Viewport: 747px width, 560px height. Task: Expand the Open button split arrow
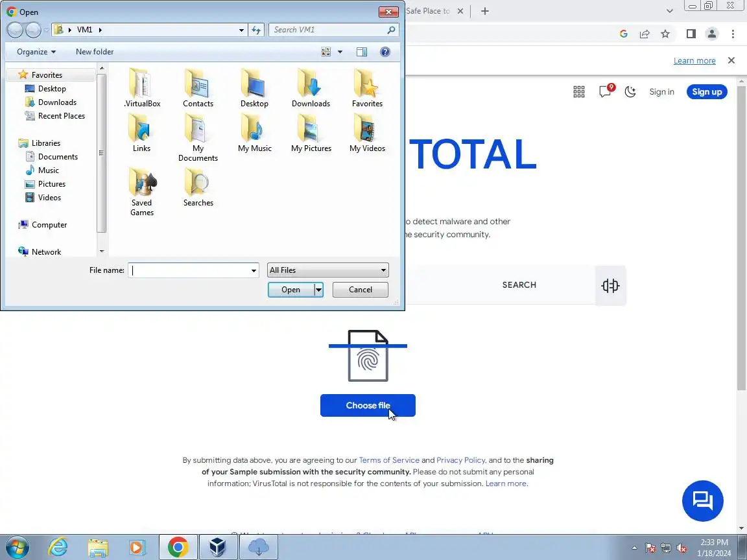(319, 290)
